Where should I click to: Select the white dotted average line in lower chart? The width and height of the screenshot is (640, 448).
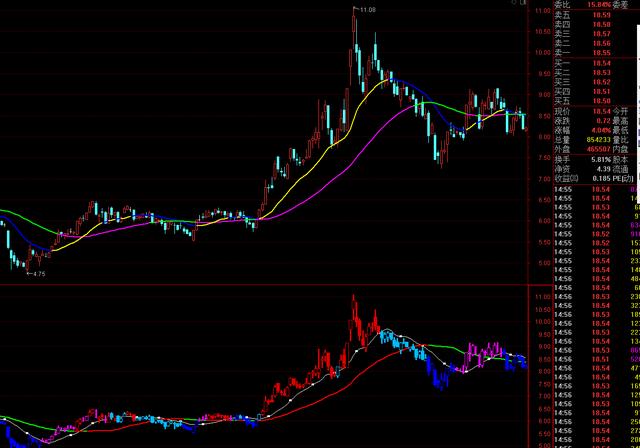(291, 400)
